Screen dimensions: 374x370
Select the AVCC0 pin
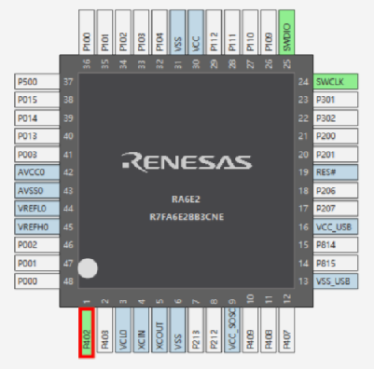click(37, 172)
